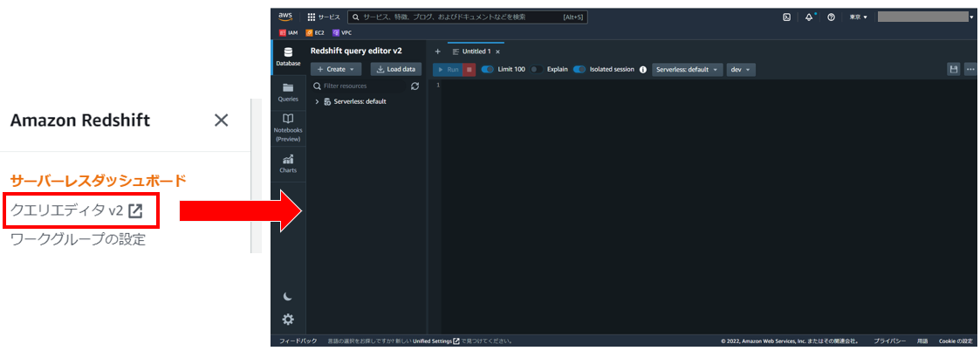Focus the Filter resources field
Screen dimensions: 980x351
coord(360,86)
